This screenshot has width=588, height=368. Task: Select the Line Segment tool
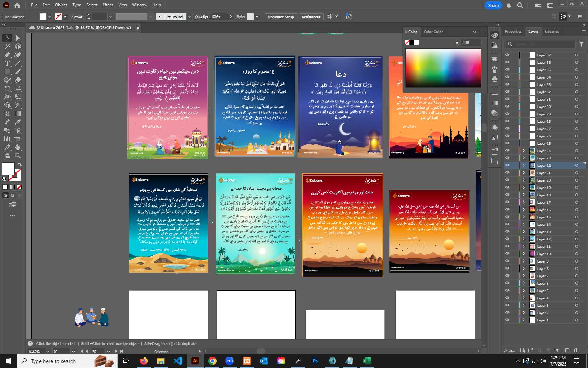(18, 63)
